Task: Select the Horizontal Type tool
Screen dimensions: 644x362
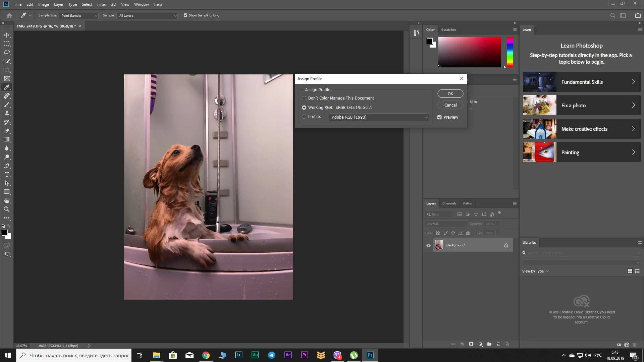Action: click(7, 174)
